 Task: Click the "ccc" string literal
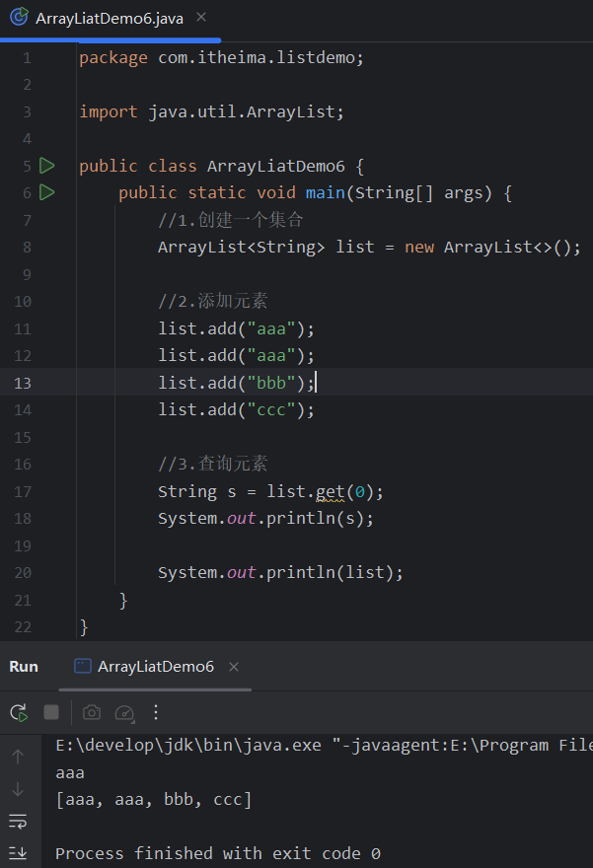click(271, 410)
